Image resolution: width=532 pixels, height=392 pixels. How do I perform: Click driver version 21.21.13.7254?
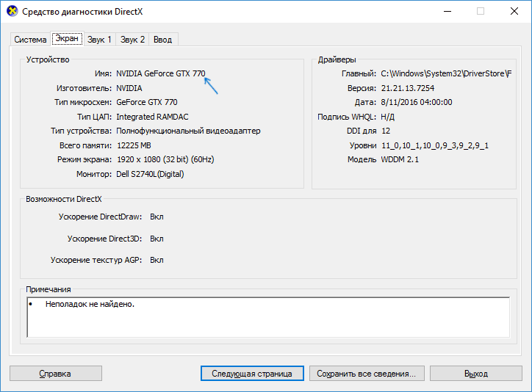coord(408,88)
